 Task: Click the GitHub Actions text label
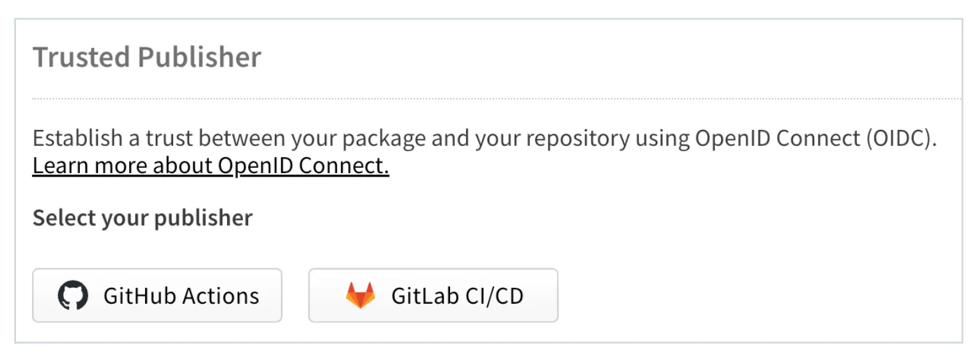[x=181, y=296]
